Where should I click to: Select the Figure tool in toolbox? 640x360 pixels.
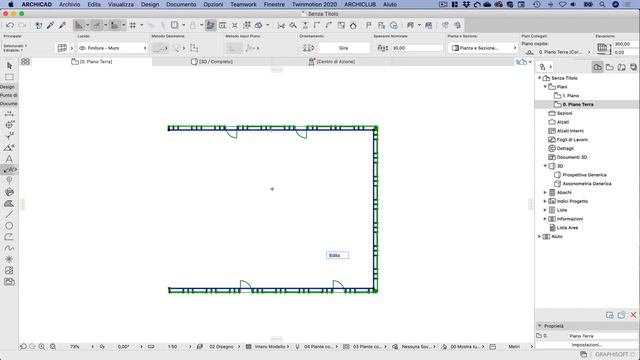[9, 270]
